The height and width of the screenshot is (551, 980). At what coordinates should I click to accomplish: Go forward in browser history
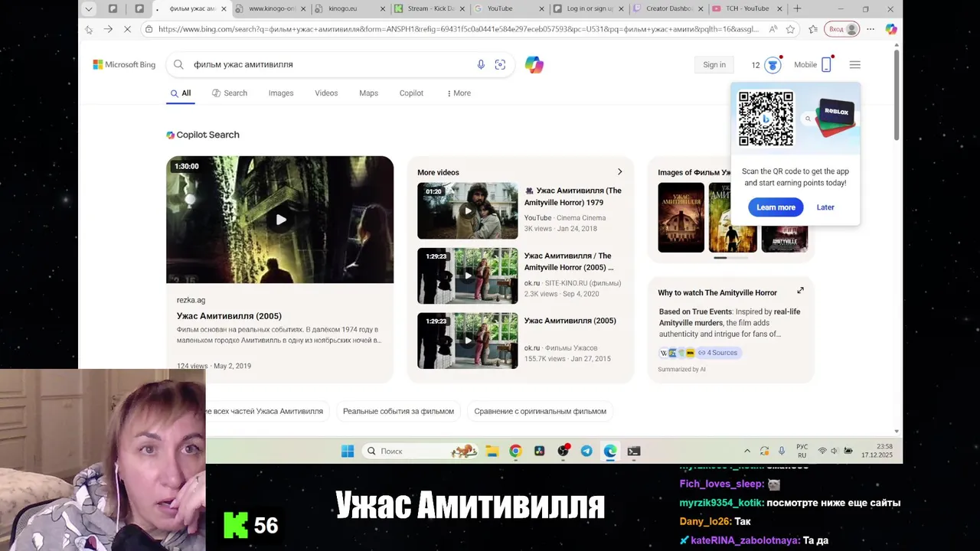coord(108,29)
